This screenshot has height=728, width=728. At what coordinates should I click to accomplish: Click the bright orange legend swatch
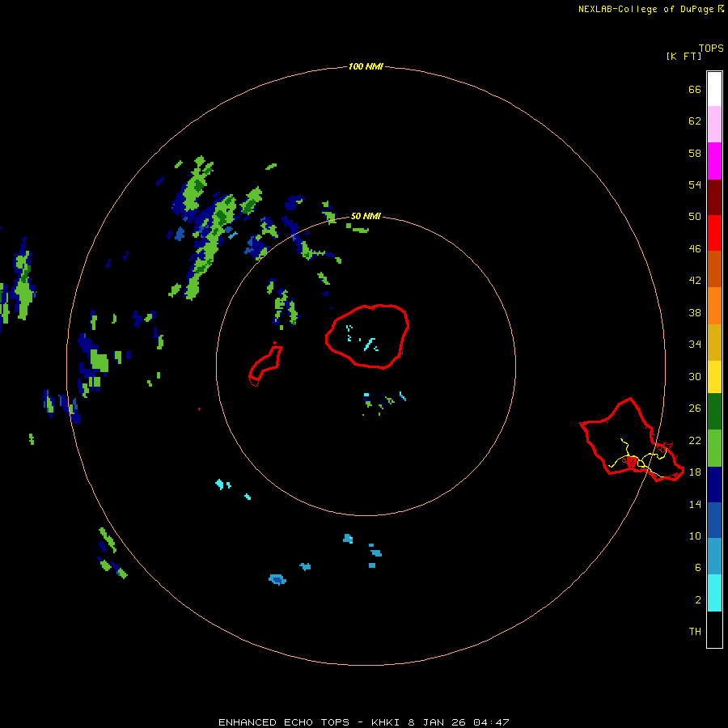point(714,306)
